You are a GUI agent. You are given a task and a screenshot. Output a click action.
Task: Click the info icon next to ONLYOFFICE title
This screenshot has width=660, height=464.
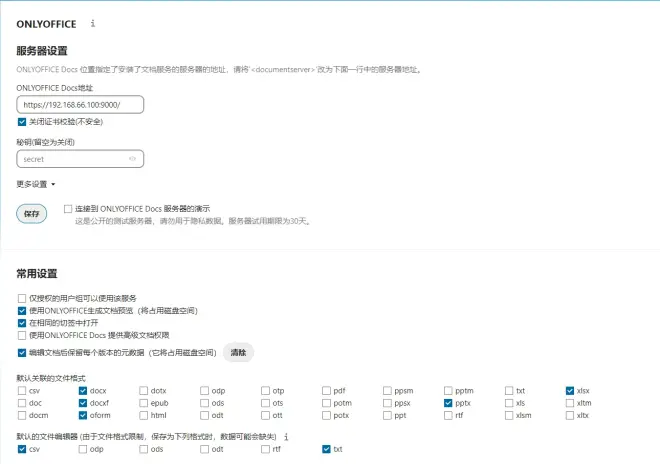pyautogui.click(x=93, y=24)
